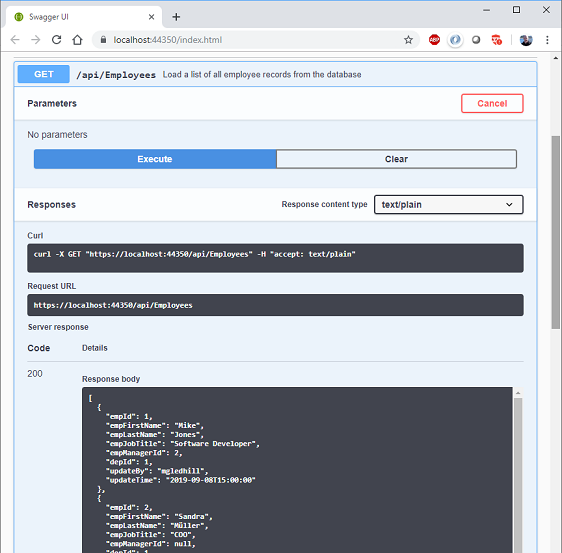This screenshot has width=562, height=553.
Task: Reload the Swagger UI page
Action: click(x=57, y=40)
